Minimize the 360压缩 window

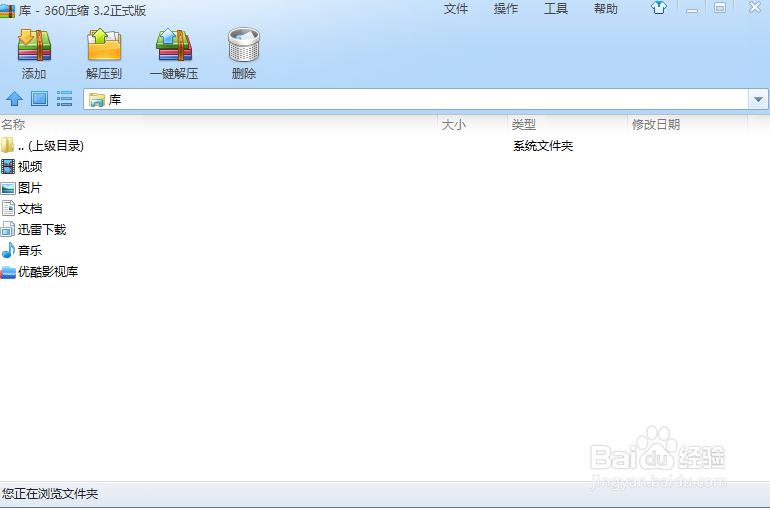coord(692,9)
